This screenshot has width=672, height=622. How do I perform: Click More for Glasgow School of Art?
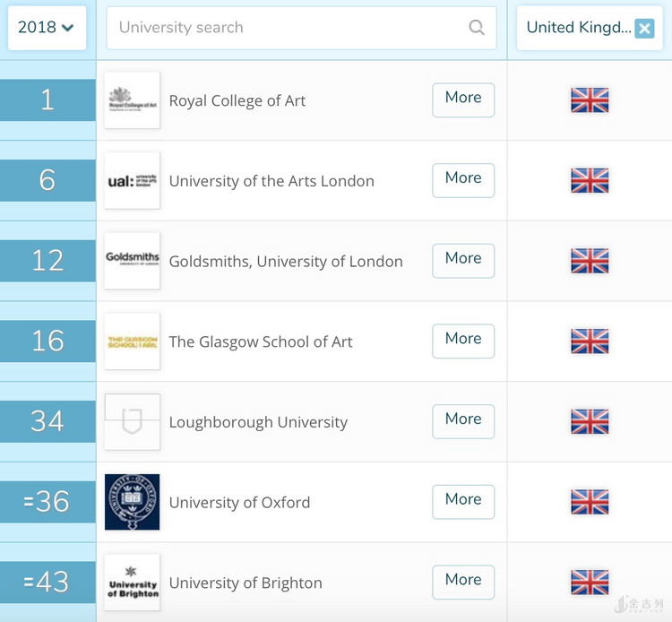pyautogui.click(x=463, y=341)
